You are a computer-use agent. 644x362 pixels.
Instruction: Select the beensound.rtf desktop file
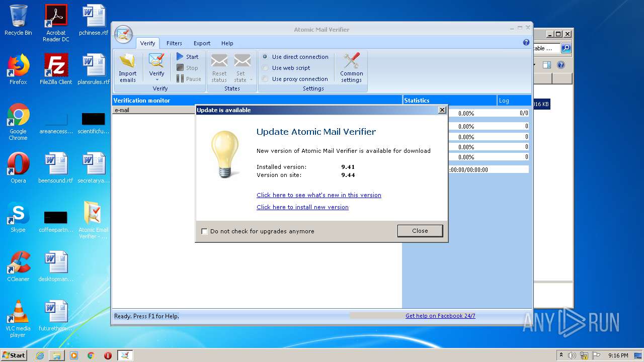56,168
